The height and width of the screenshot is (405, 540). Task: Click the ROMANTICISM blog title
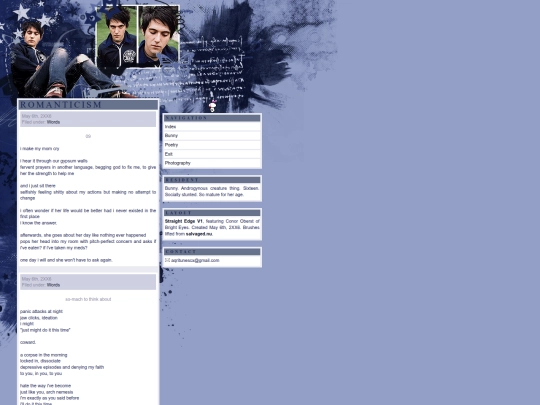pos(61,105)
